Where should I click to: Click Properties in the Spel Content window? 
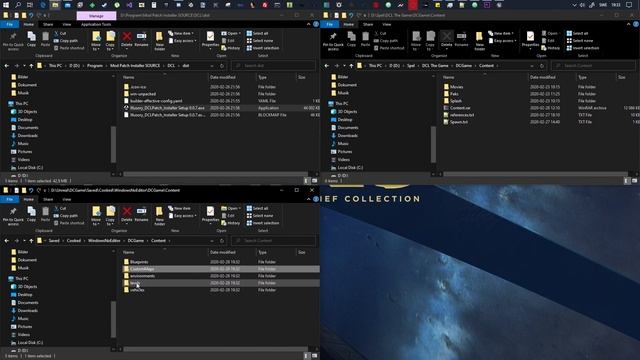tap(530, 40)
